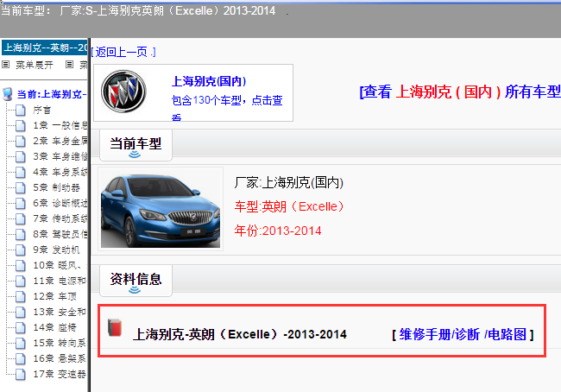Click the red book manual icon
561x392 pixels.
[115, 327]
